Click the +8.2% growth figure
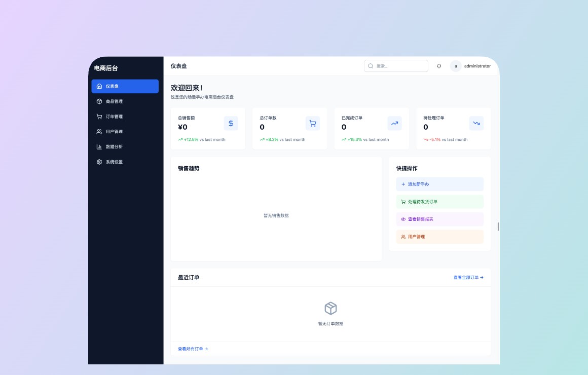The image size is (588, 375). coord(272,139)
